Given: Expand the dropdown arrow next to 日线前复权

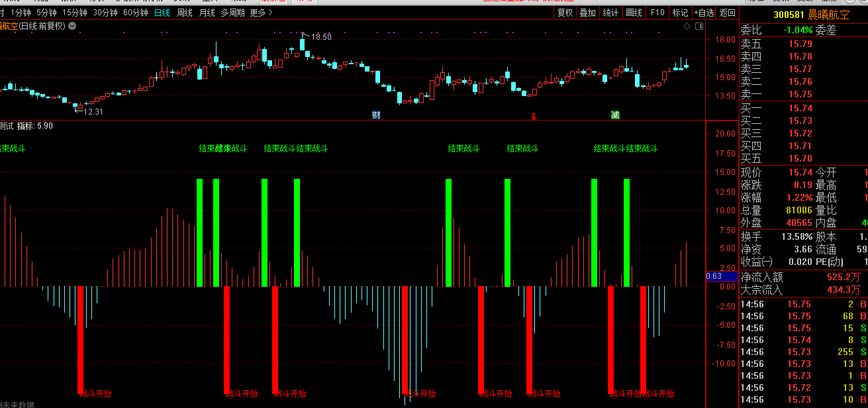Looking at the screenshot, I should pos(72,26).
